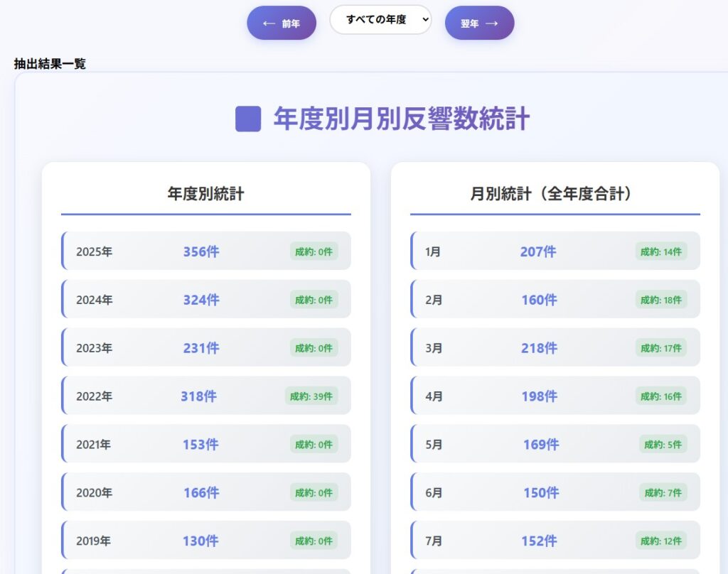Click the 成約: 5件 badge for 5月

click(x=663, y=444)
